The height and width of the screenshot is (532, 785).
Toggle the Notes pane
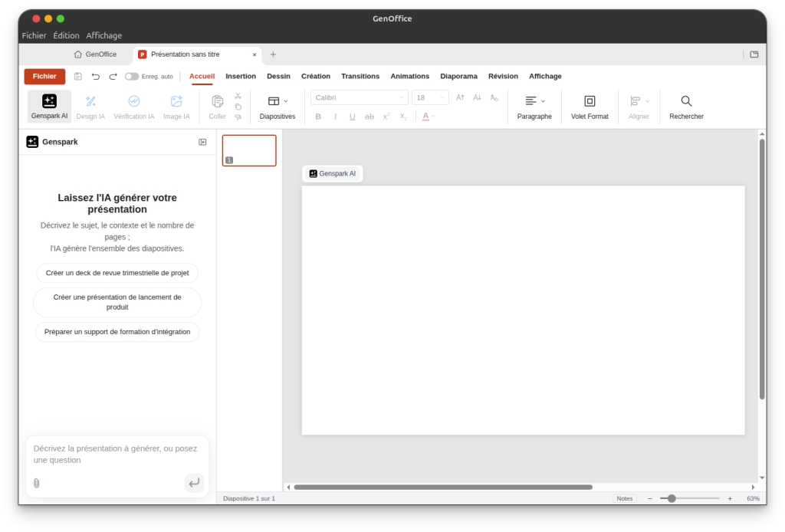(624, 498)
